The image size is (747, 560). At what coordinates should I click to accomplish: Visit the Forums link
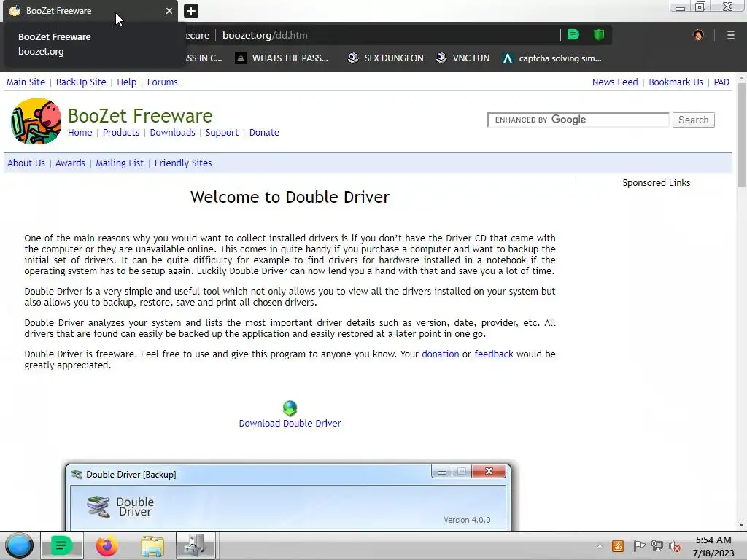(x=162, y=82)
